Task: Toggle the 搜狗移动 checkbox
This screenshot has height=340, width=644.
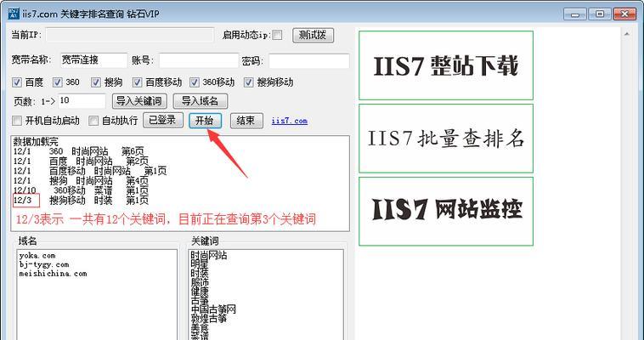Action: pyautogui.click(x=248, y=82)
